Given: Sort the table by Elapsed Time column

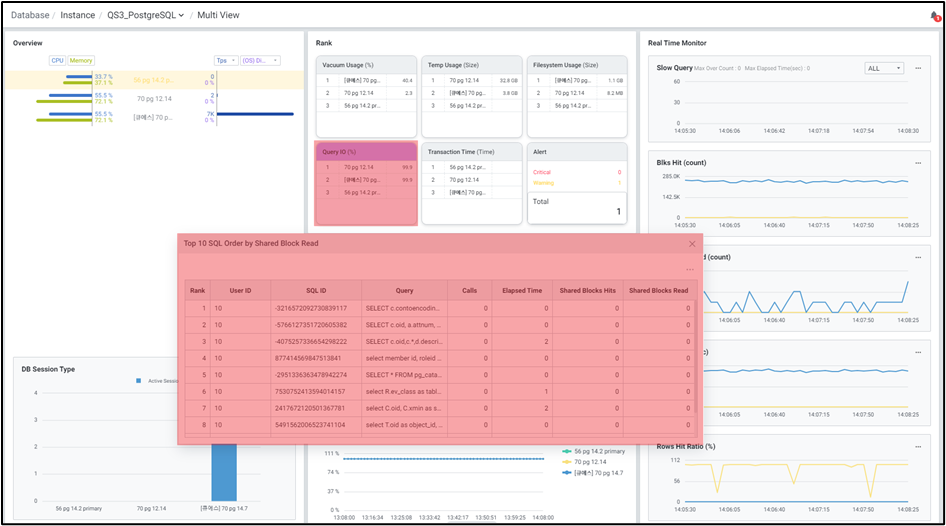Looking at the screenshot, I should 522,290.
